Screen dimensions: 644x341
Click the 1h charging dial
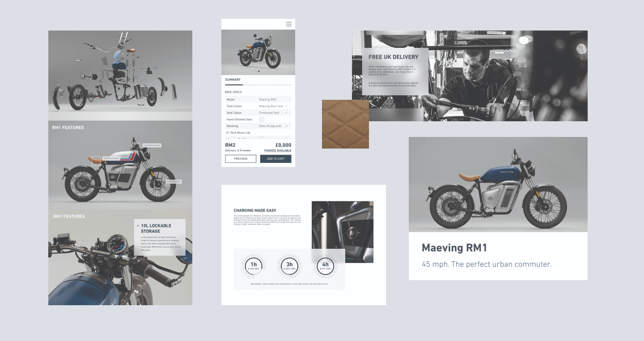click(254, 266)
